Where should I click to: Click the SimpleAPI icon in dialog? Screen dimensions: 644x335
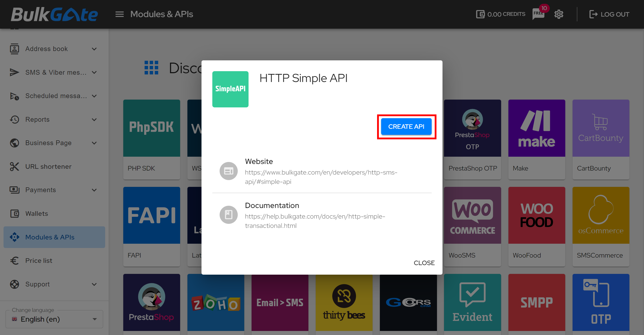[x=230, y=89]
